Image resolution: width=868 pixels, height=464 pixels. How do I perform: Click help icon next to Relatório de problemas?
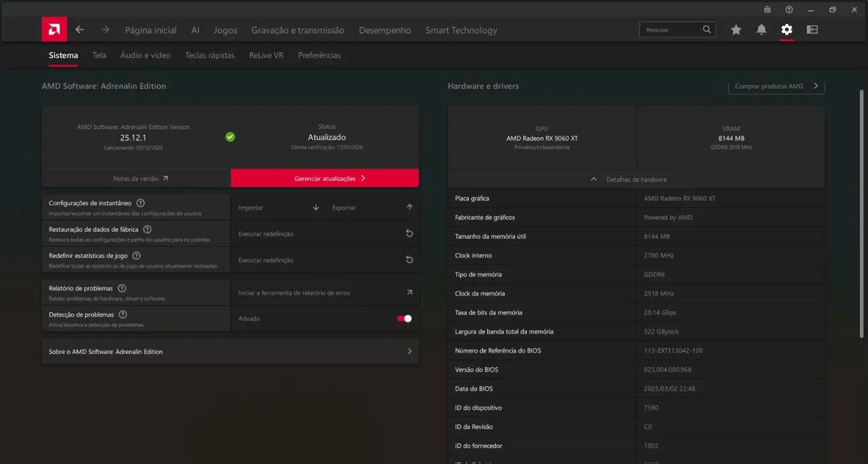[x=122, y=288]
